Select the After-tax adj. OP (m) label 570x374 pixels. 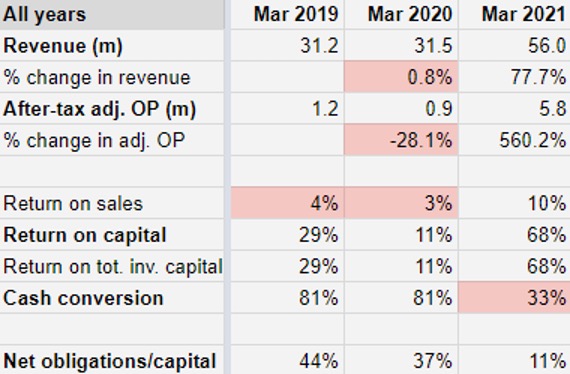pyautogui.click(x=100, y=109)
